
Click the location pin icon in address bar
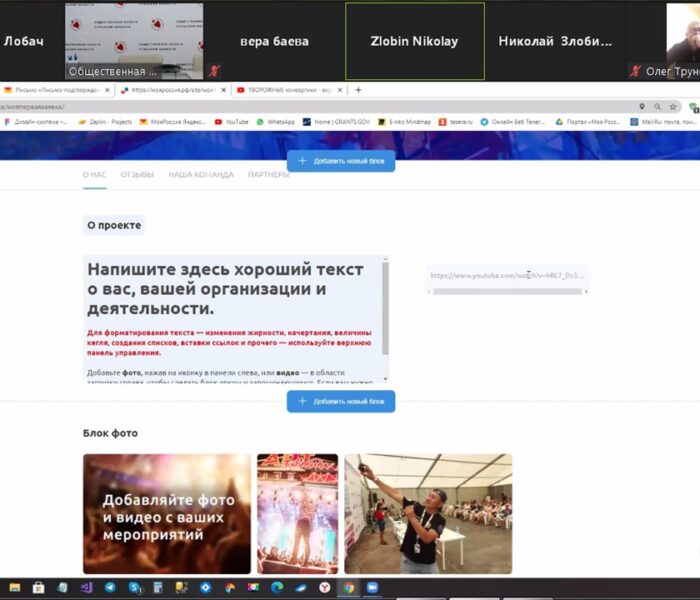click(x=642, y=107)
